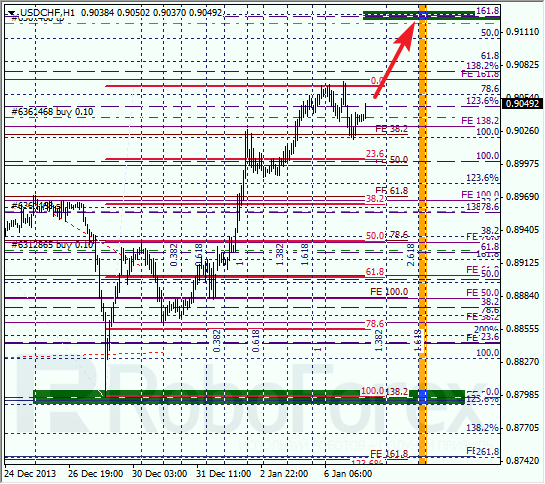The height and width of the screenshot is (484, 545).
Task: Click the blue square in the bottom green zone
Action: 422,397
